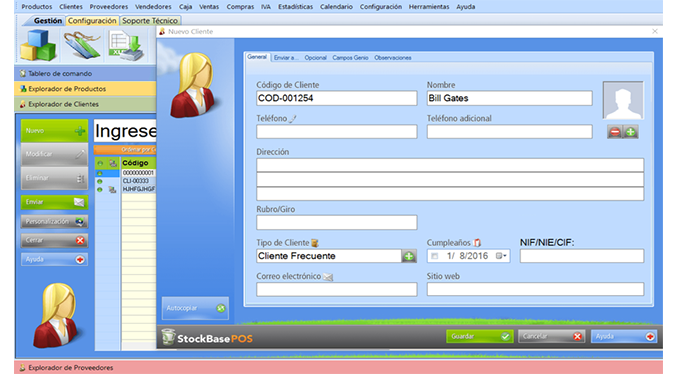Viewport: 678px width, 374px height.
Task: Open the birthday calendar dropdown
Action: 501,256
